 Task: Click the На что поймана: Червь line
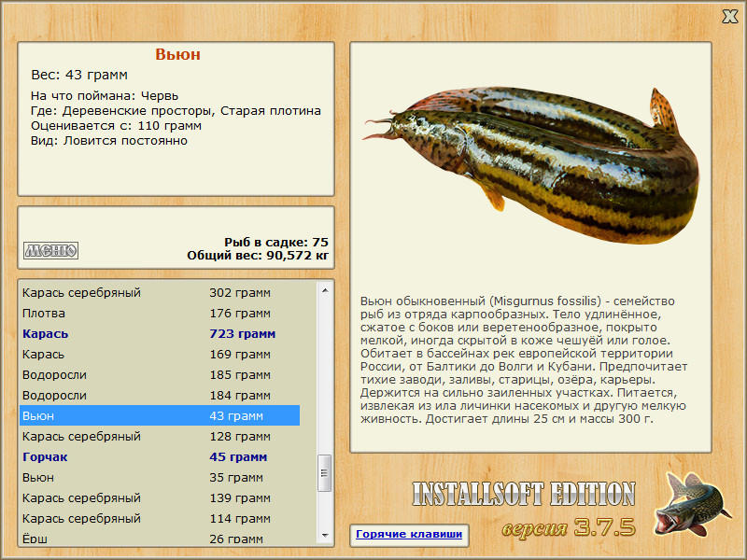pyautogui.click(x=105, y=96)
